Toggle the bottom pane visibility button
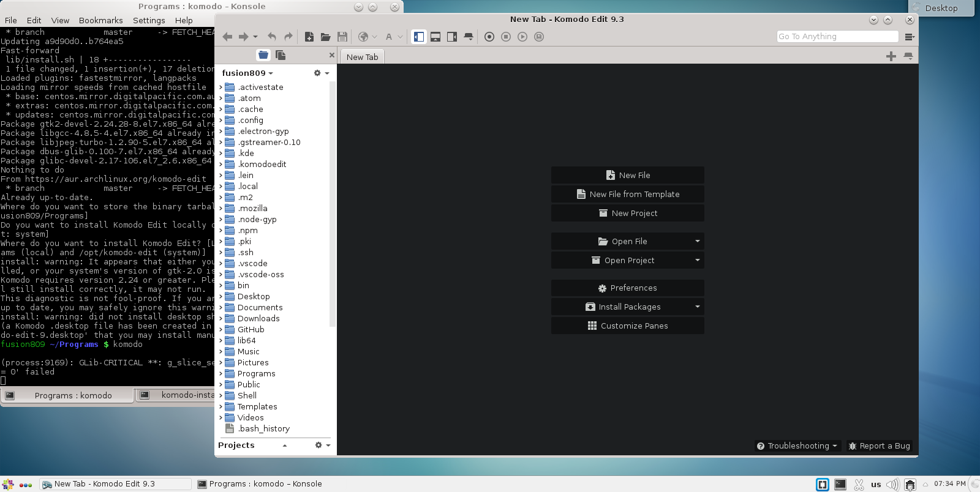980x492 pixels. tap(435, 37)
